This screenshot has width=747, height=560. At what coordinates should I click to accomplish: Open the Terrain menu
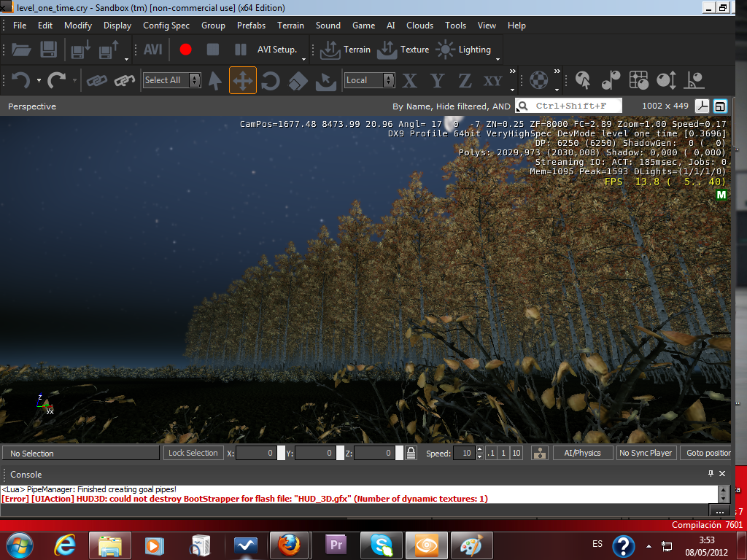290,26
